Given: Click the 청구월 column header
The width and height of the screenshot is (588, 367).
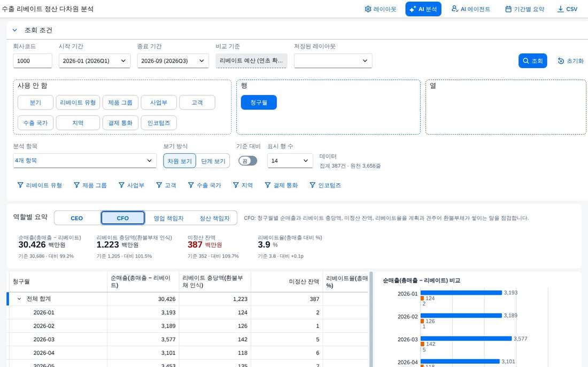Looking at the screenshot, I should pos(58,282).
